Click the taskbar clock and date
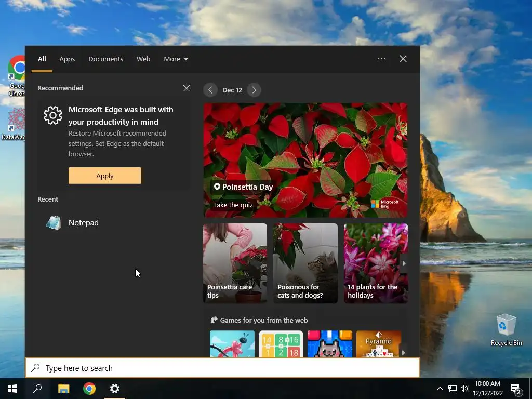 click(487, 389)
